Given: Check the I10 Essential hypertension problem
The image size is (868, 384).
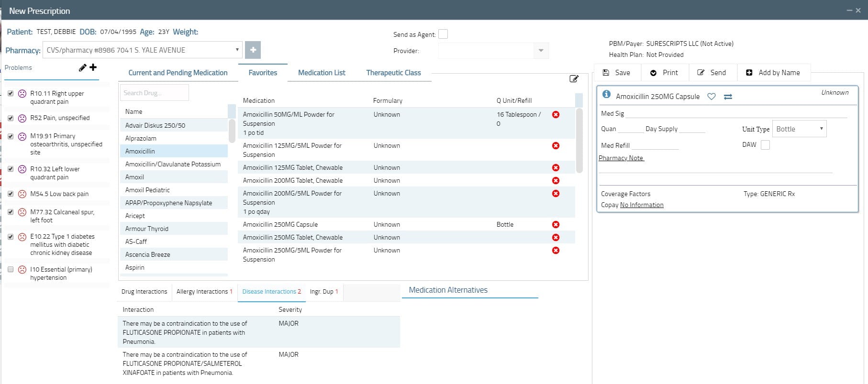Looking at the screenshot, I should tap(11, 269).
